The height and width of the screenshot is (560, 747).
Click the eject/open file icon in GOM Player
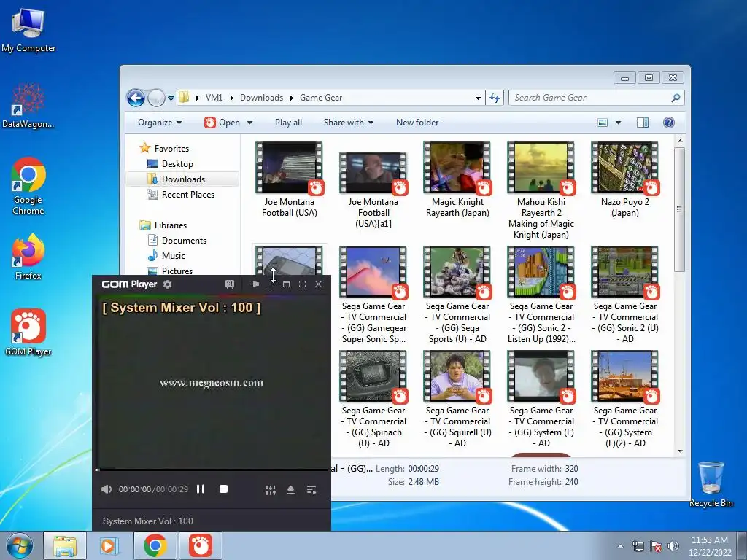(290, 490)
